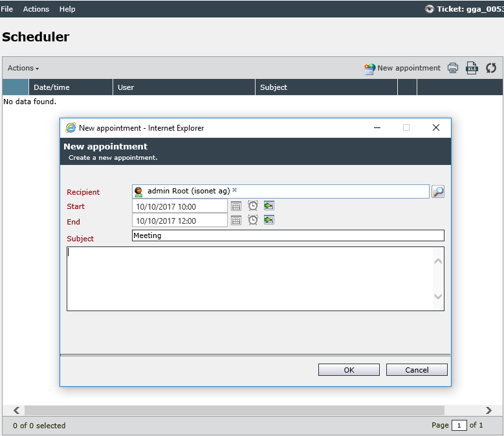
Task: Remove admin Root recipient with x
Action: click(235, 190)
